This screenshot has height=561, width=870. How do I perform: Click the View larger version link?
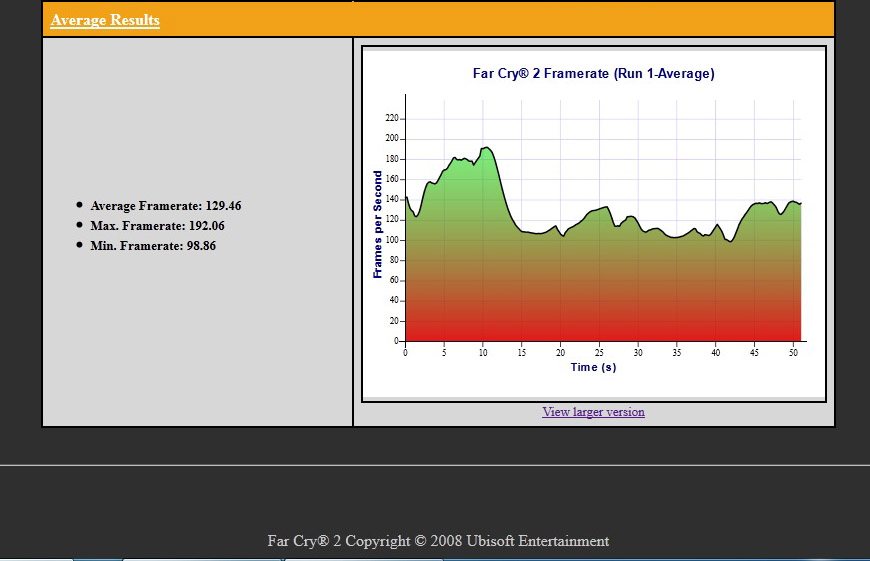593,412
